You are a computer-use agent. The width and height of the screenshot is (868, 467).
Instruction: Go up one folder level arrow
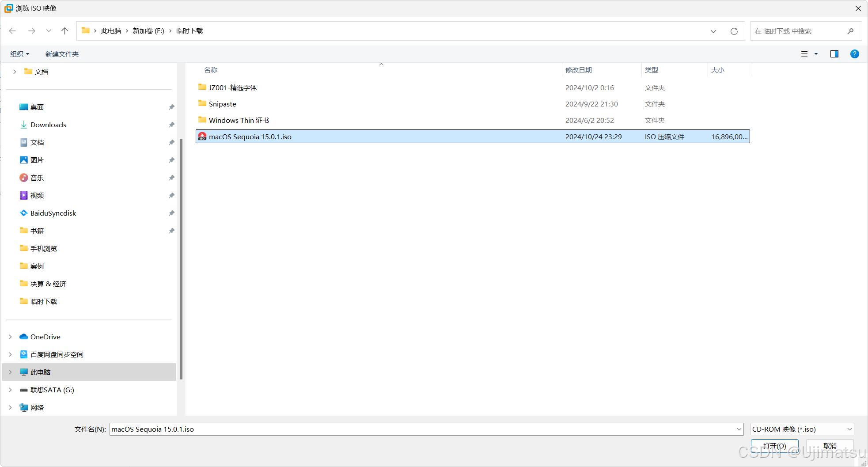[x=65, y=31]
